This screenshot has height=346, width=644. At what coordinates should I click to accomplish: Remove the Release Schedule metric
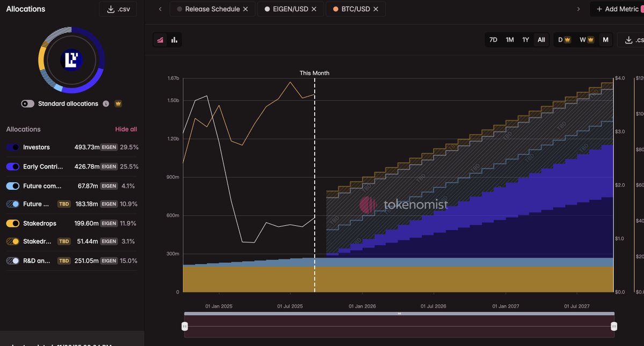245,9
